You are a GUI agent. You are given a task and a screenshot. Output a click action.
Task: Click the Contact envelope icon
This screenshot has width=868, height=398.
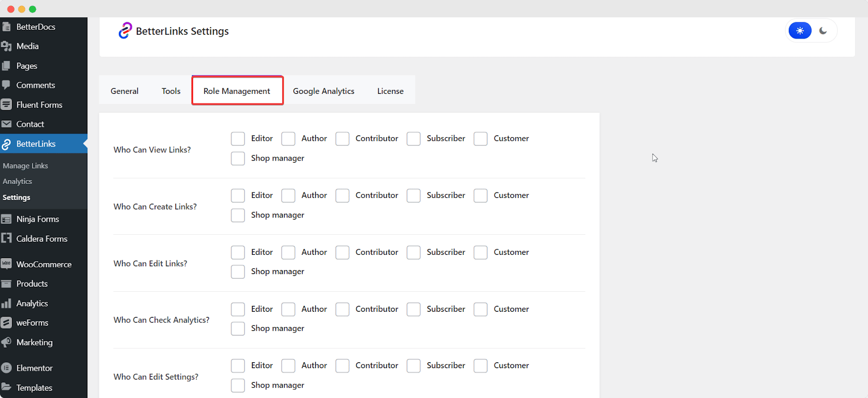pos(7,124)
